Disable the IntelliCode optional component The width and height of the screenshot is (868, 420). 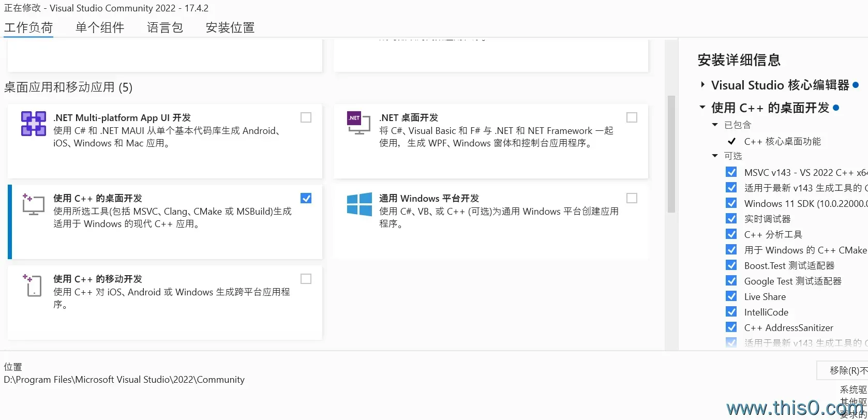[731, 312]
